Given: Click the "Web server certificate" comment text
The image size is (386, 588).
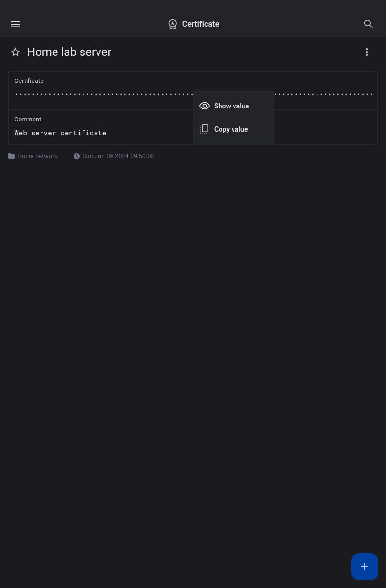Looking at the screenshot, I should pos(60,133).
